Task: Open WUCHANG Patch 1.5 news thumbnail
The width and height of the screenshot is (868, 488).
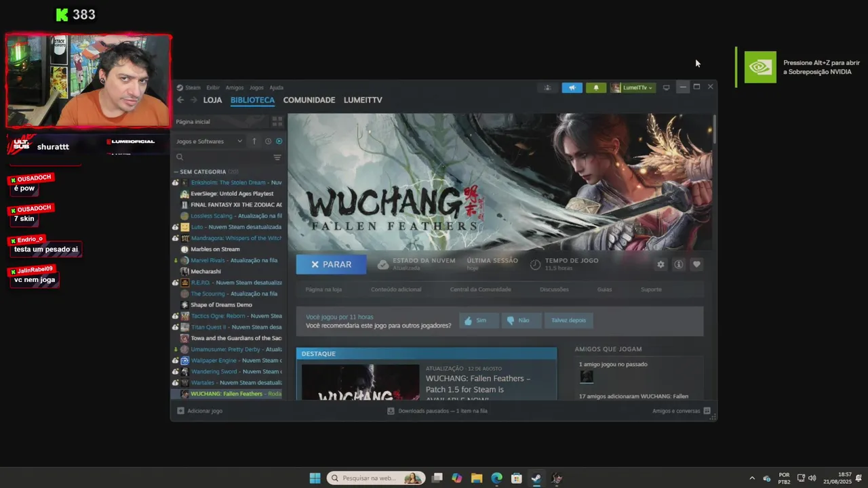Action: 361,382
